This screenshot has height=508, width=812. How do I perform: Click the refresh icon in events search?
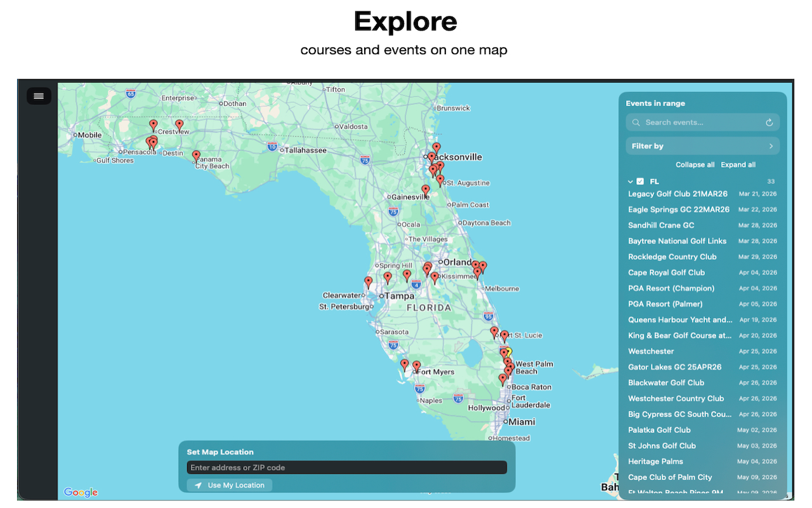point(769,123)
